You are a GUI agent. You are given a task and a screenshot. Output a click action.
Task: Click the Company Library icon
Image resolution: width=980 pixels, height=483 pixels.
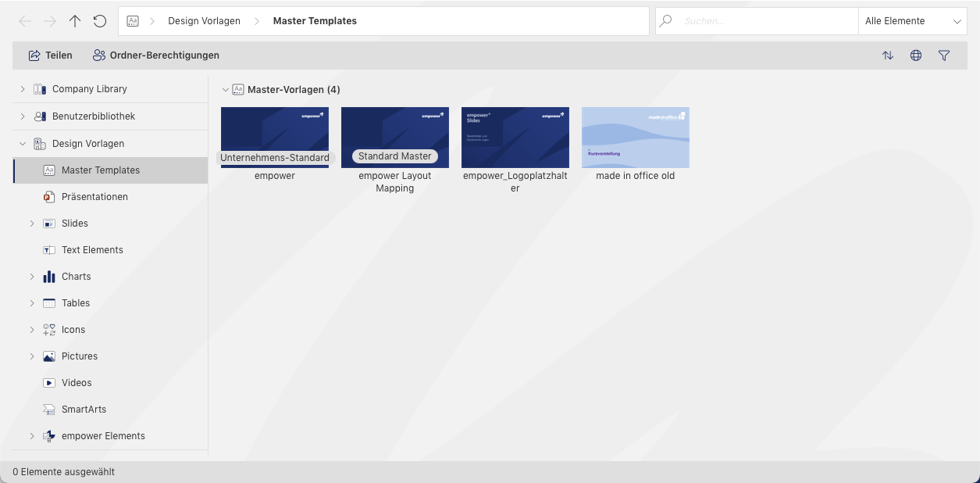coord(40,89)
